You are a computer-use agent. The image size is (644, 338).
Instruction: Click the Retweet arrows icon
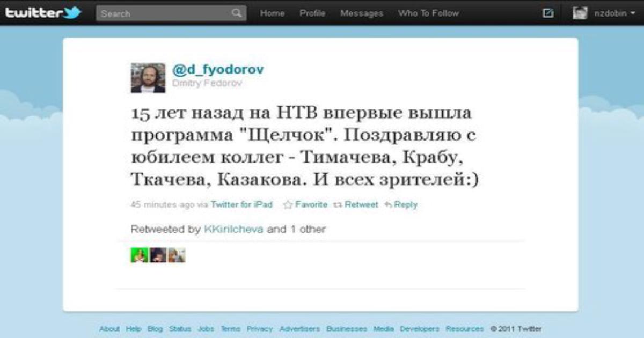point(338,204)
